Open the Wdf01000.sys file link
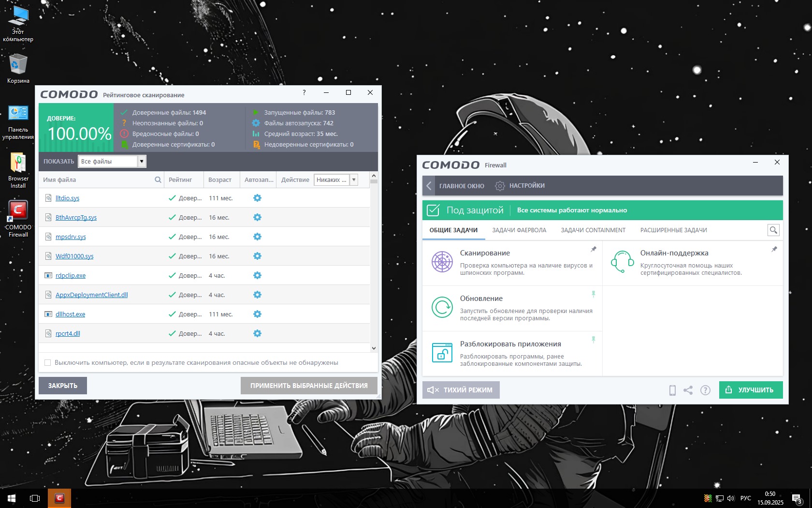812x508 pixels. click(74, 256)
